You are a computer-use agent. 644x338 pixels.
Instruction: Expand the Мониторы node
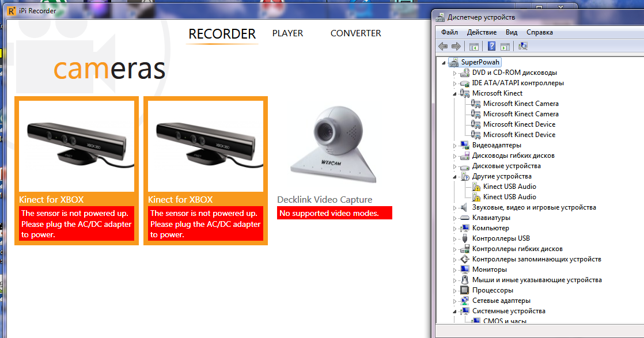click(454, 270)
